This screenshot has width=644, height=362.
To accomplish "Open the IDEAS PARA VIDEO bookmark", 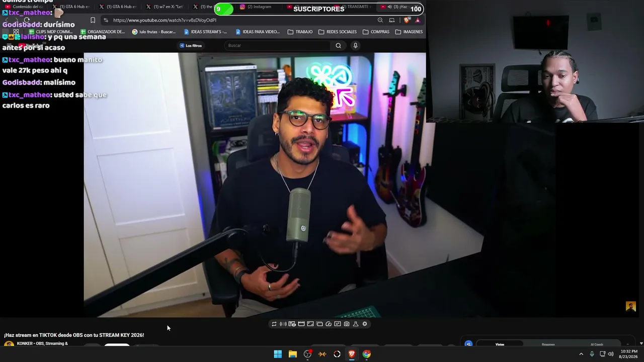I will (x=257, y=32).
